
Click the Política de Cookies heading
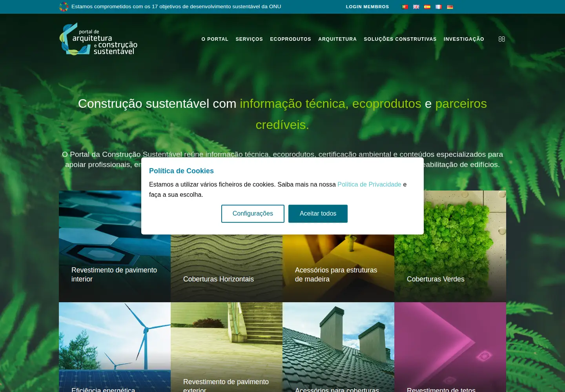click(x=181, y=171)
